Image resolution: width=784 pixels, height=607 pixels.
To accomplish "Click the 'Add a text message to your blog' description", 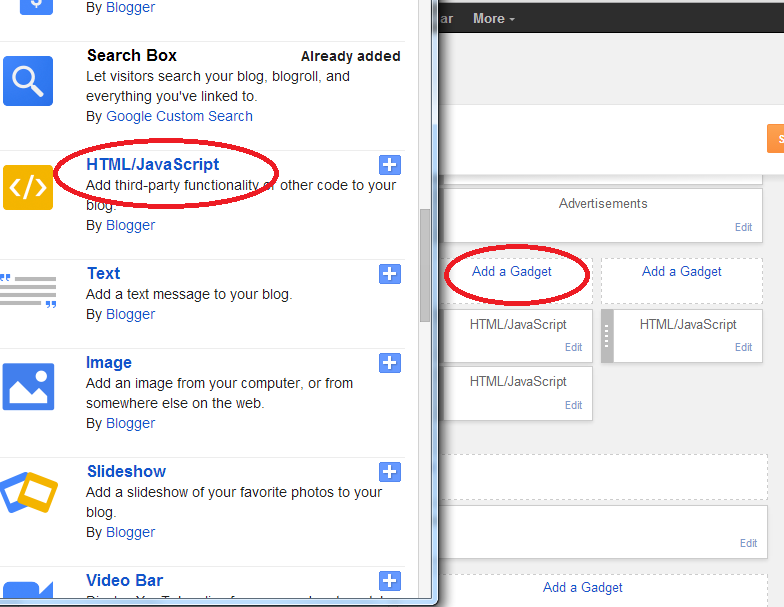I will (189, 294).
